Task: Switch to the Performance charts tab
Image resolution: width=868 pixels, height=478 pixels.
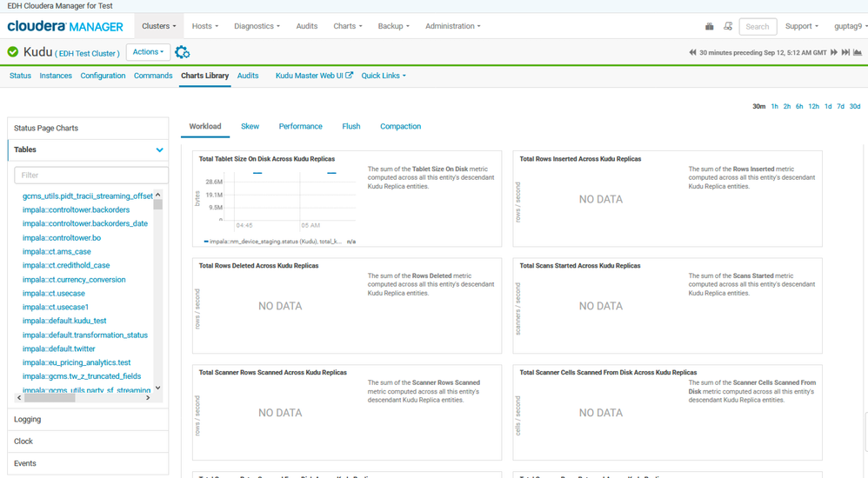Action: [x=301, y=127]
